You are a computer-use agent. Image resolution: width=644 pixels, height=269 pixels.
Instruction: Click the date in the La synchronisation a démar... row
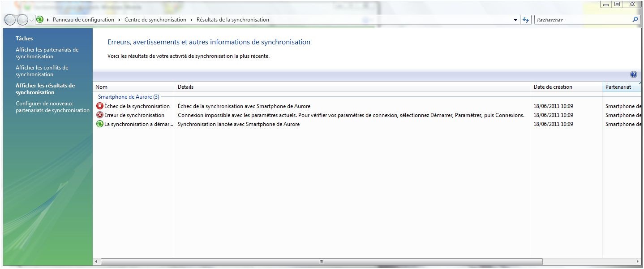pyautogui.click(x=554, y=124)
